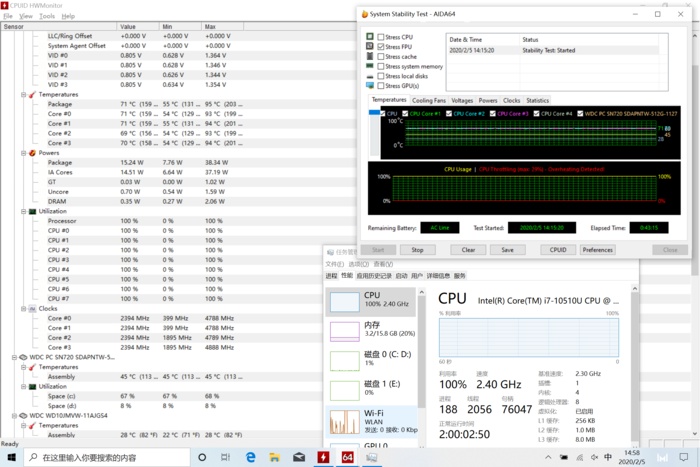Toggle CPU Core #1 graph checkbox
This screenshot has height=467, width=700.
(x=405, y=113)
